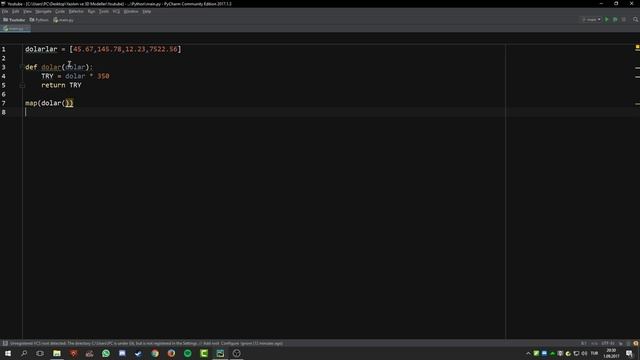Click the volume speaker tray icon
640x360 pixels.
[584, 353]
